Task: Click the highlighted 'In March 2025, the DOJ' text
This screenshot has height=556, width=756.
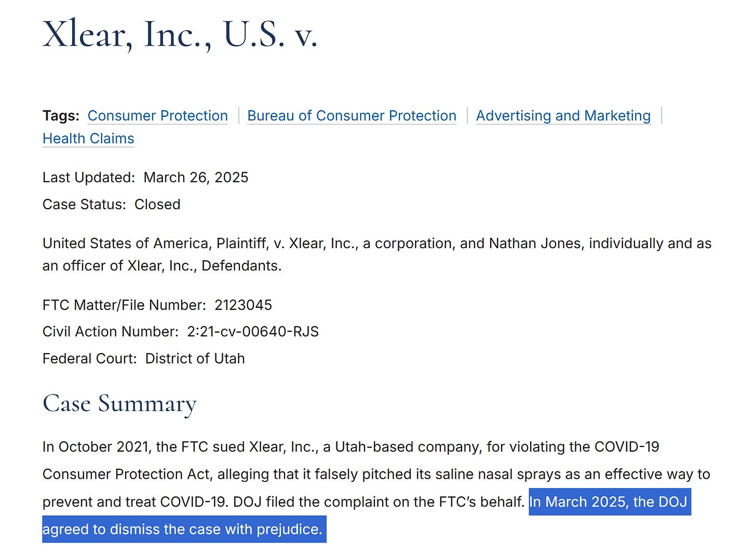Action: (x=608, y=502)
